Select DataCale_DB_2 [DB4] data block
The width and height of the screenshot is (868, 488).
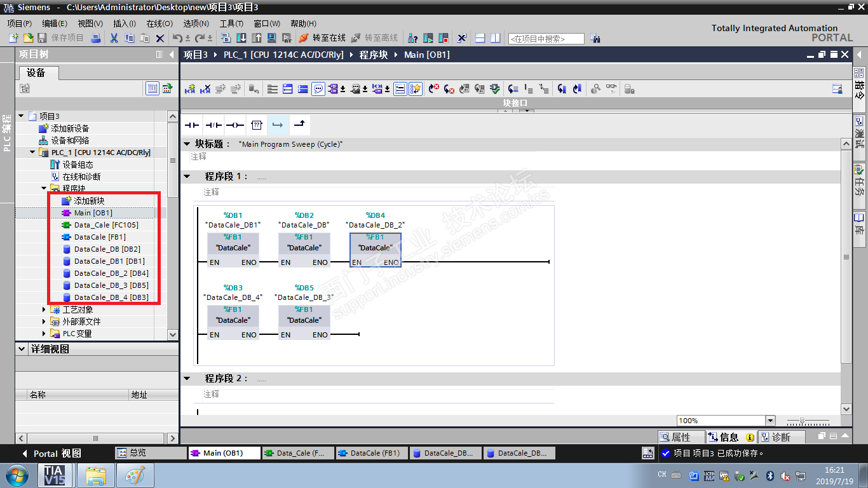click(x=111, y=273)
